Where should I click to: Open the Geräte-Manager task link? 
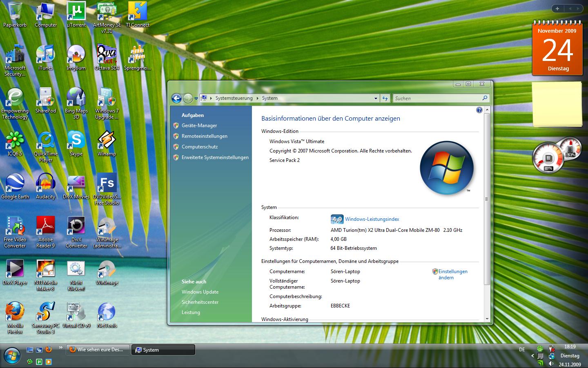tap(199, 126)
